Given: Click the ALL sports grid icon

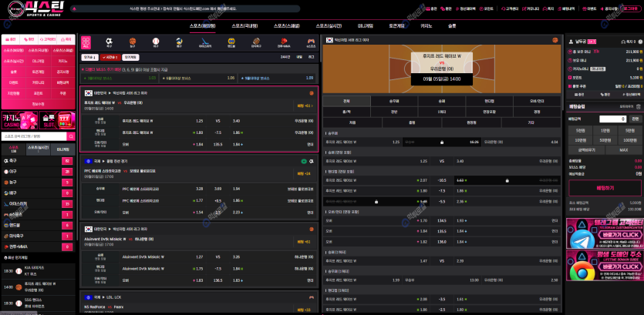Looking at the screenshot, I should click(x=86, y=42).
